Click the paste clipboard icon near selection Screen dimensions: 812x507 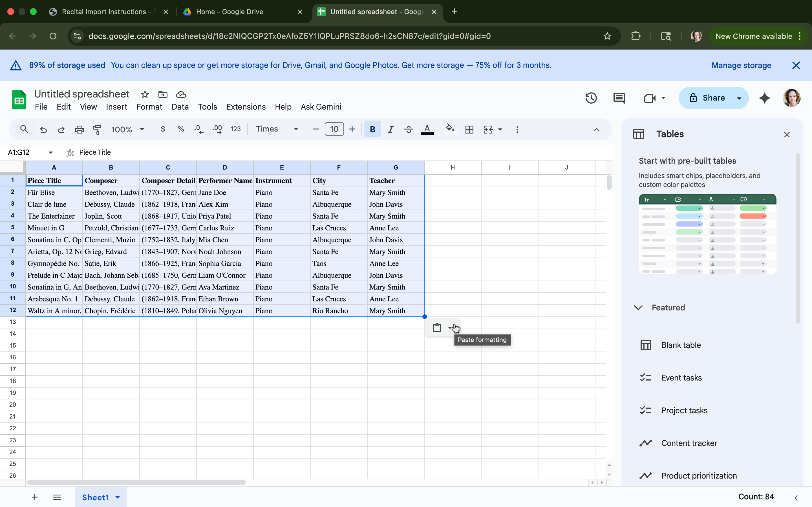pyautogui.click(x=436, y=327)
